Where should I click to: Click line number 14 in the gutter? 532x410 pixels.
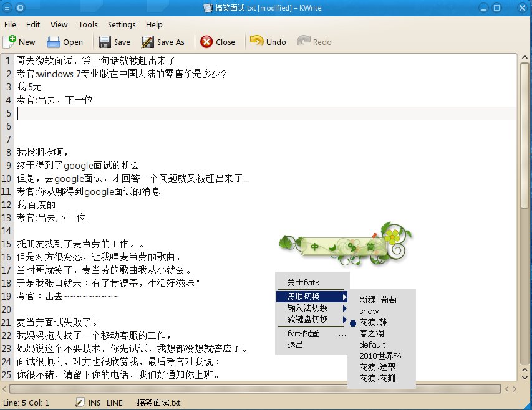[x=6, y=231]
